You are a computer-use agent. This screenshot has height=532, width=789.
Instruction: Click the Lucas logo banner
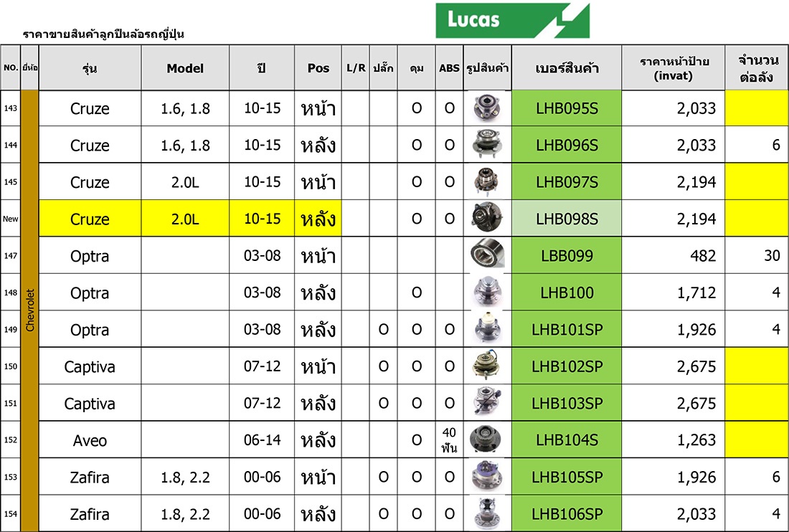point(512,20)
